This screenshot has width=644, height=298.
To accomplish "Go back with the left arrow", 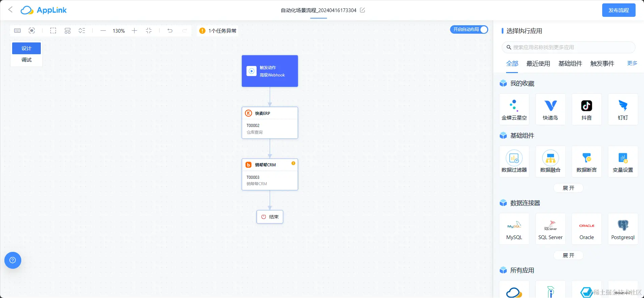I will (x=10, y=10).
